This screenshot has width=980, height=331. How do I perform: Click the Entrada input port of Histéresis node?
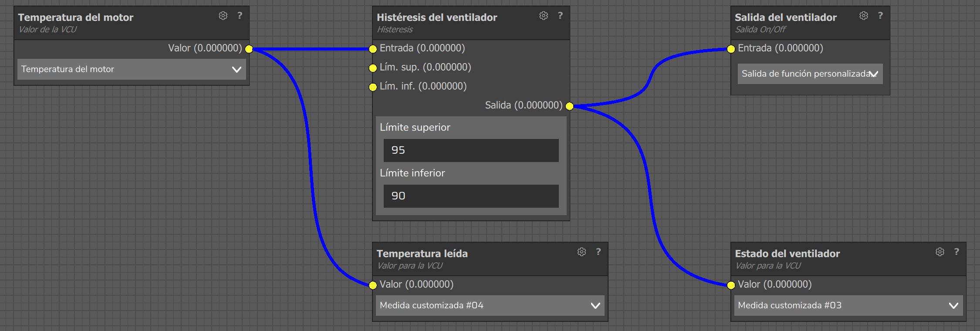click(x=373, y=49)
